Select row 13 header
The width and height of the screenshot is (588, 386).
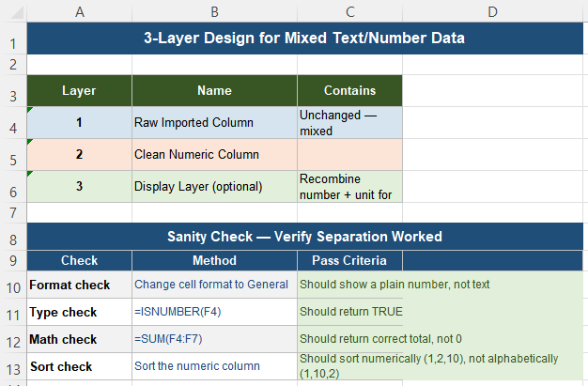coord(13,366)
